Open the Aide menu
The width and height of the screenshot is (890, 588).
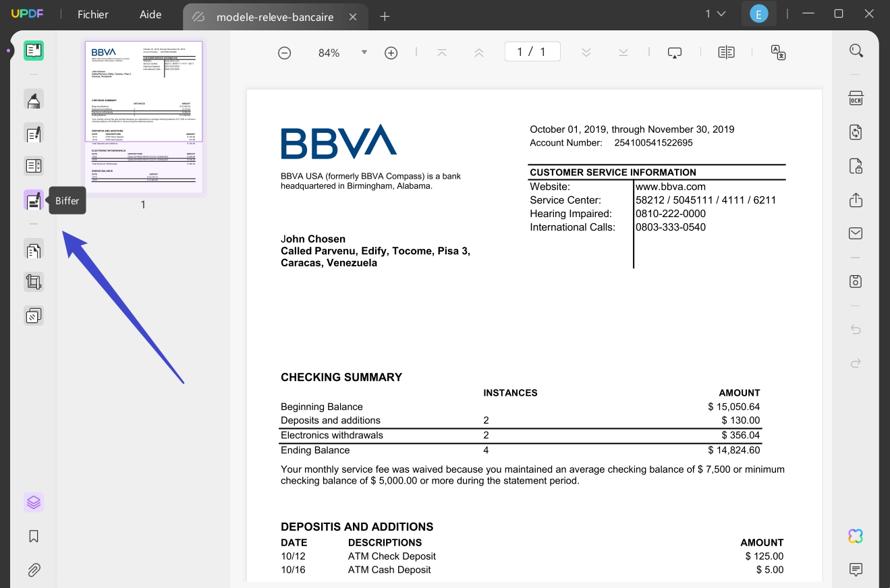pyautogui.click(x=150, y=14)
